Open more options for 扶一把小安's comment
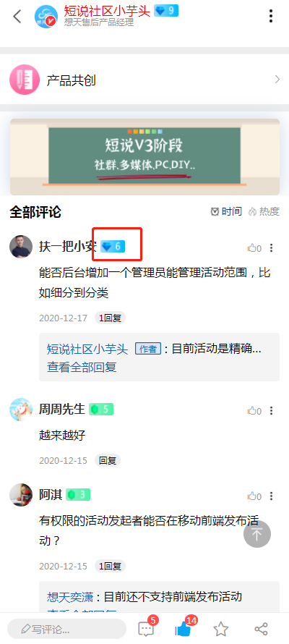 pos(272,248)
